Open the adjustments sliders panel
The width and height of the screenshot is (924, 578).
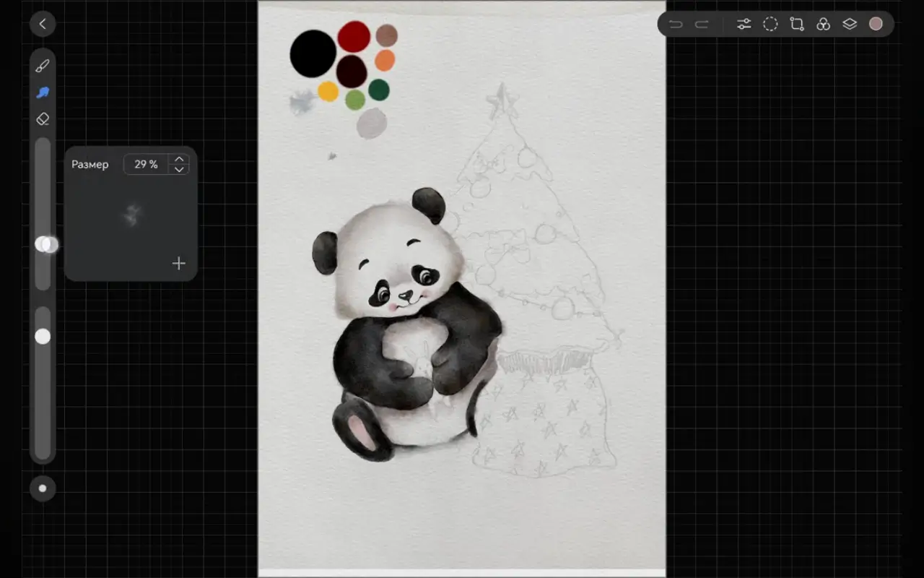coord(744,24)
